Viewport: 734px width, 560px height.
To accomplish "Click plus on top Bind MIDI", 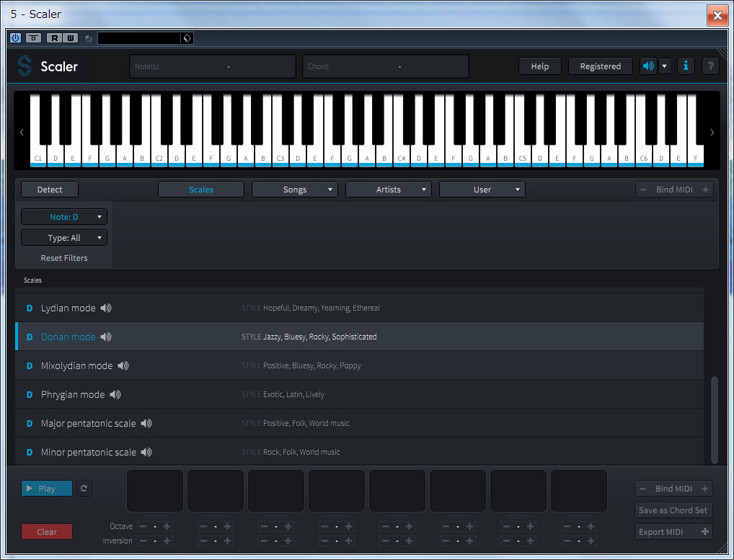I will 705,190.
